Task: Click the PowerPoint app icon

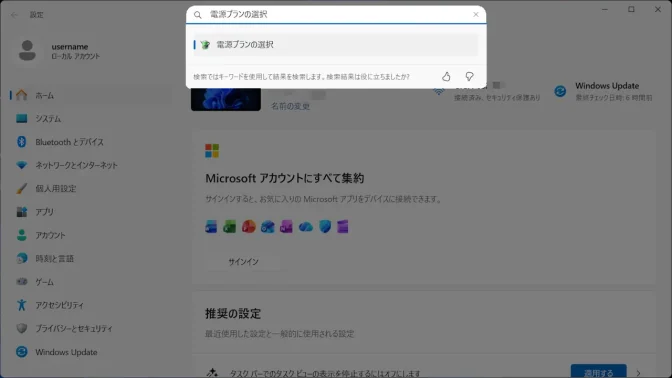Action: [x=249, y=227]
